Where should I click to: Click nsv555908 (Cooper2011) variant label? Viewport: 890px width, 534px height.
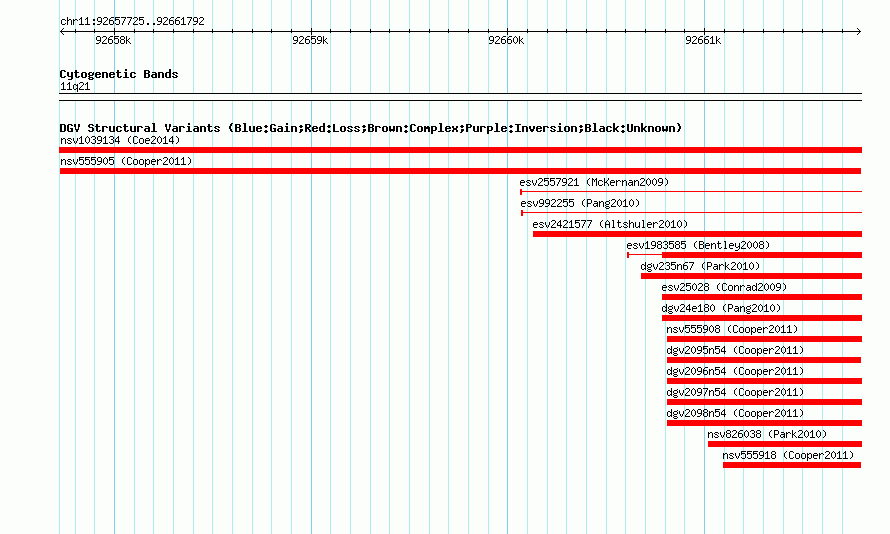[x=732, y=329]
